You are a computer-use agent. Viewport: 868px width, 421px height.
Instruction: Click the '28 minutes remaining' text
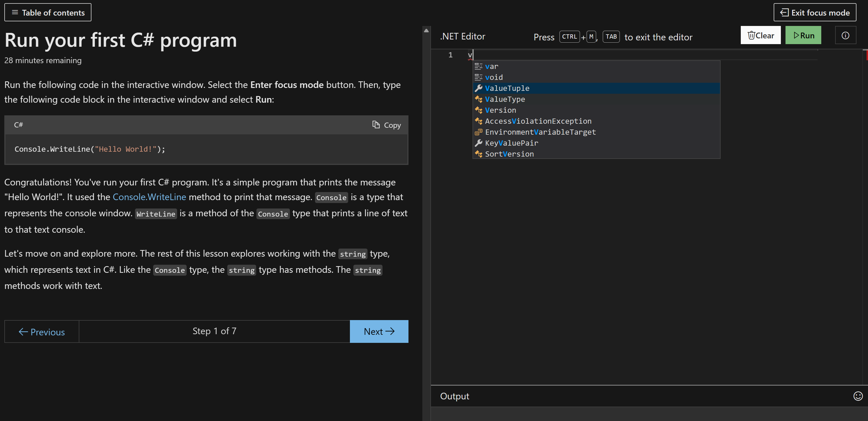(43, 60)
